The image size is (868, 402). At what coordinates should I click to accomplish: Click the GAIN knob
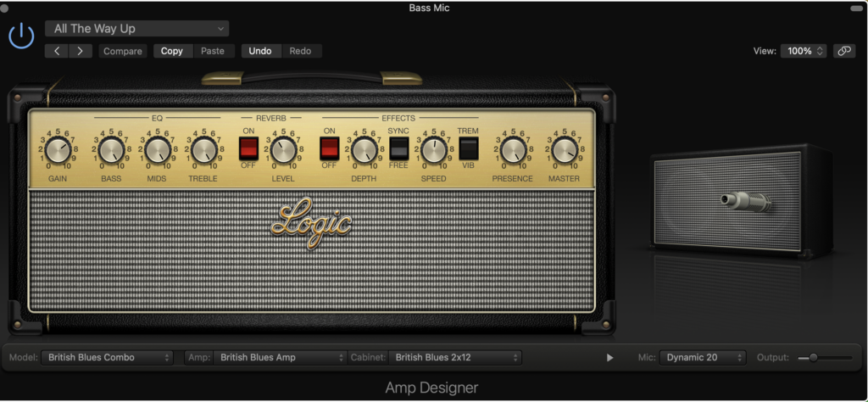click(58, 150)
